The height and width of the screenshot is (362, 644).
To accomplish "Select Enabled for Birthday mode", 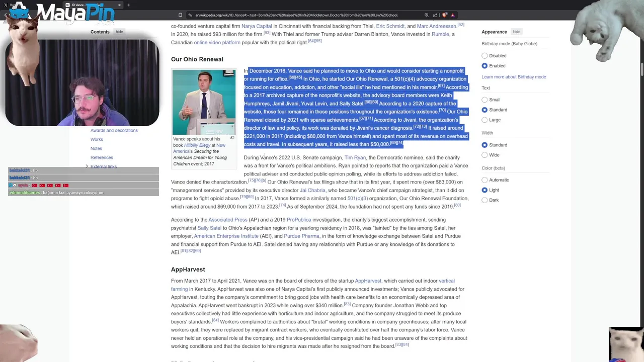I will [485, 66].
